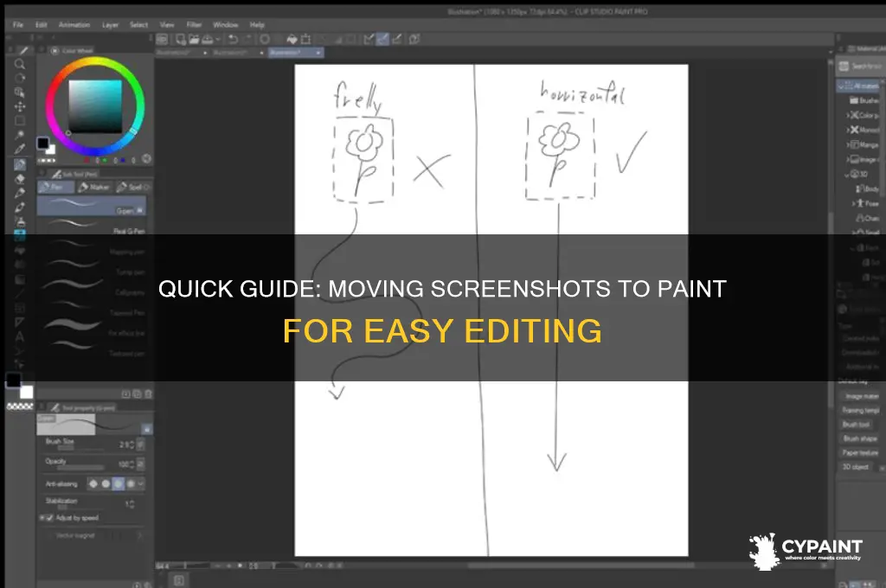This screenshot has width=886, height=588.
Task: Open the Layer menu
Action: [110, 25]
